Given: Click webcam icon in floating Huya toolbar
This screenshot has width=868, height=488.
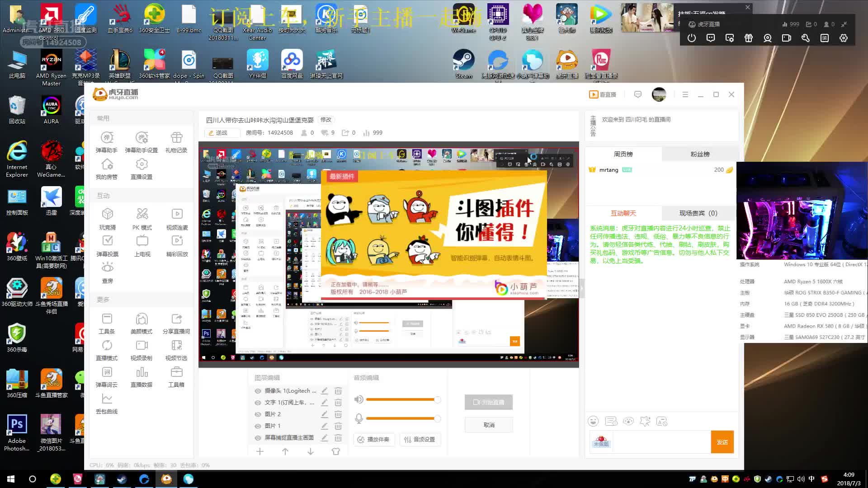Looking at the screenshot, I should (x=768, y=38).
